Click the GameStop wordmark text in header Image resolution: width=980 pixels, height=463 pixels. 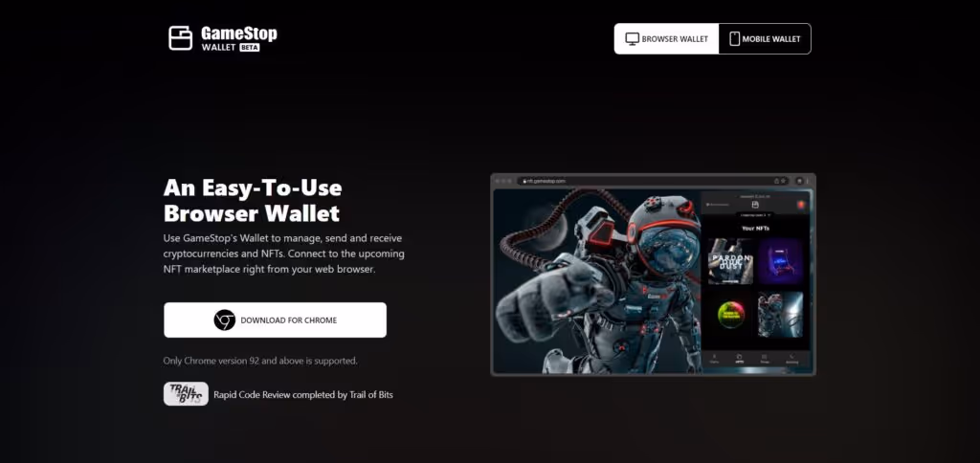point(238,33)
